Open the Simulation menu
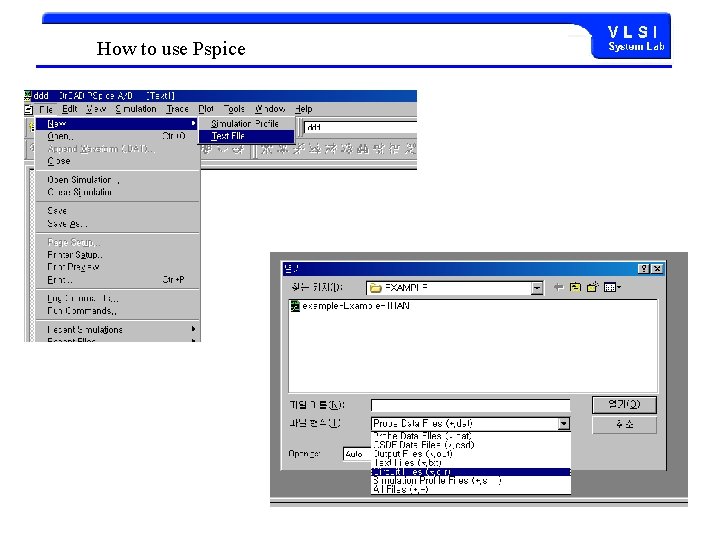 (135, 109)
